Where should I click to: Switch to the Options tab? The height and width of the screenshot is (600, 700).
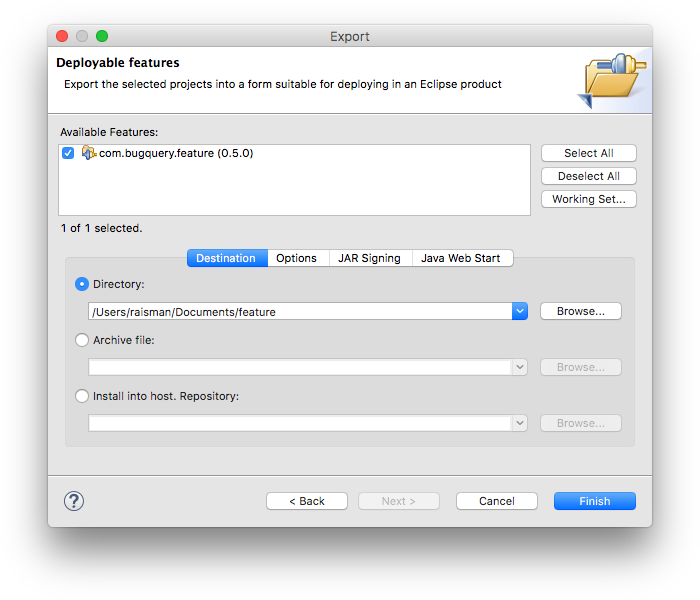[296, 258]
